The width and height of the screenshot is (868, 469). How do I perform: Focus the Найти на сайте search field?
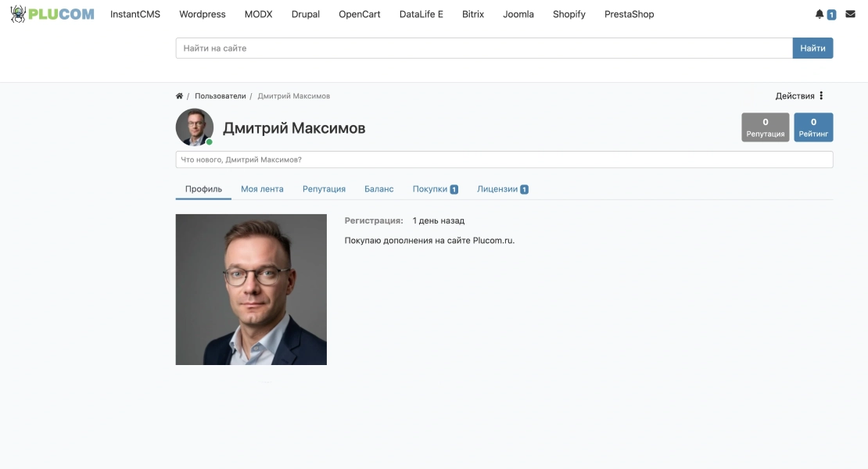pos(484,48)
